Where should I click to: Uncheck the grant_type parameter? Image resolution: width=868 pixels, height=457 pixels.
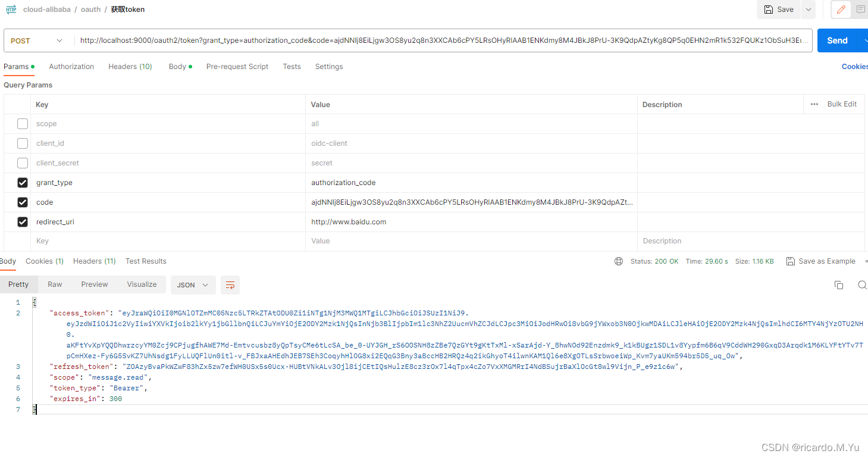23,183
